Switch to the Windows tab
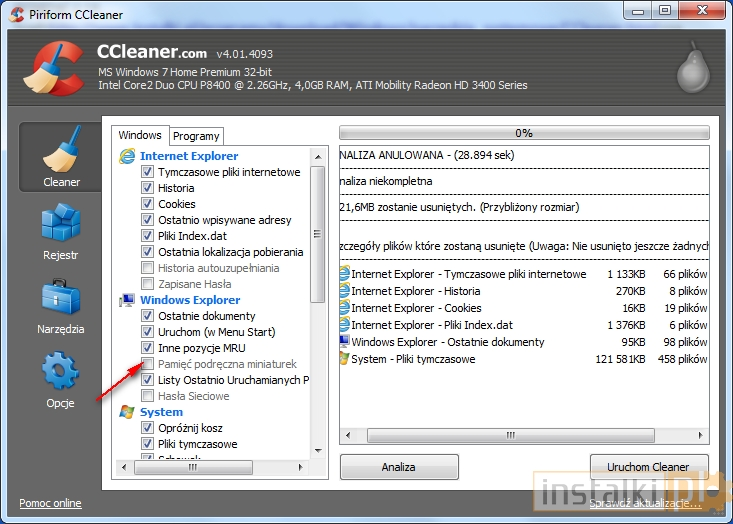The height and width of the screenshot is (524, 733). [x=140, y=135]
